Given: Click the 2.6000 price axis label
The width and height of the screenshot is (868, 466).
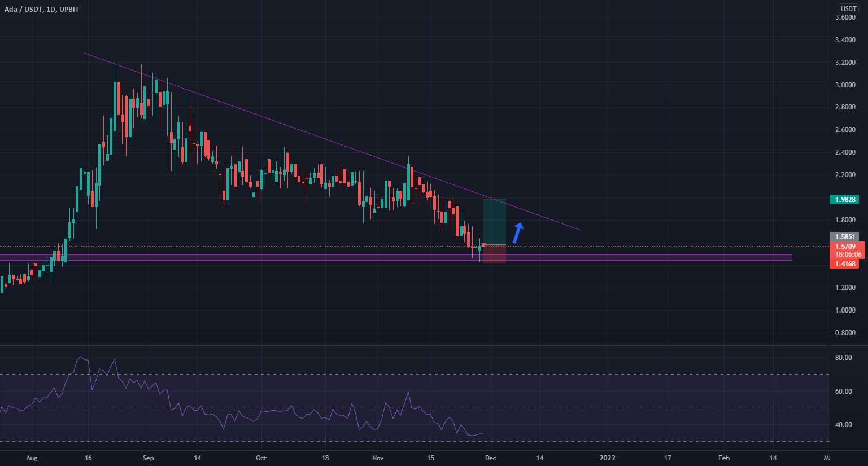Looking at the screenshot, I should [x=845, y=130].
